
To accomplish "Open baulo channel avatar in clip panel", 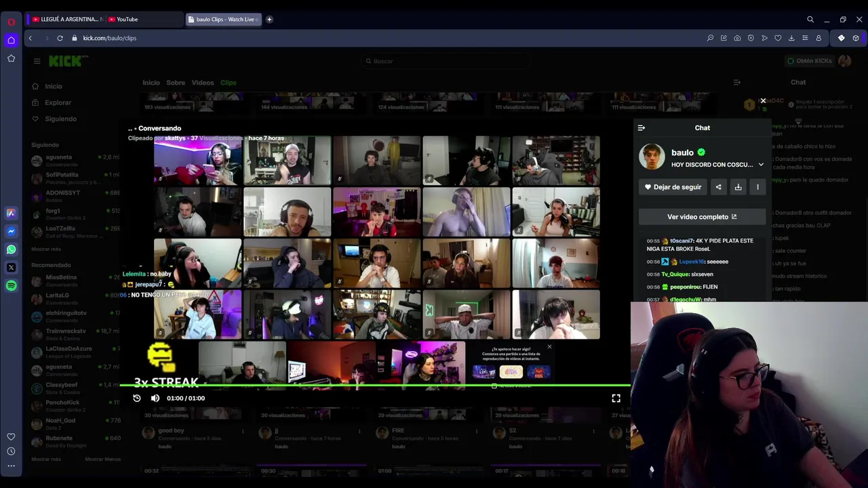I will 652,157.
